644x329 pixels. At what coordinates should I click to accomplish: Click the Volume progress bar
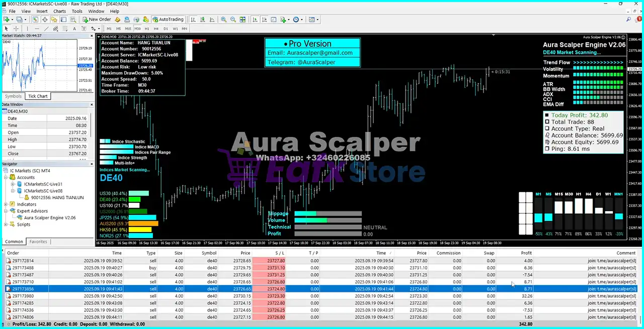328,220
